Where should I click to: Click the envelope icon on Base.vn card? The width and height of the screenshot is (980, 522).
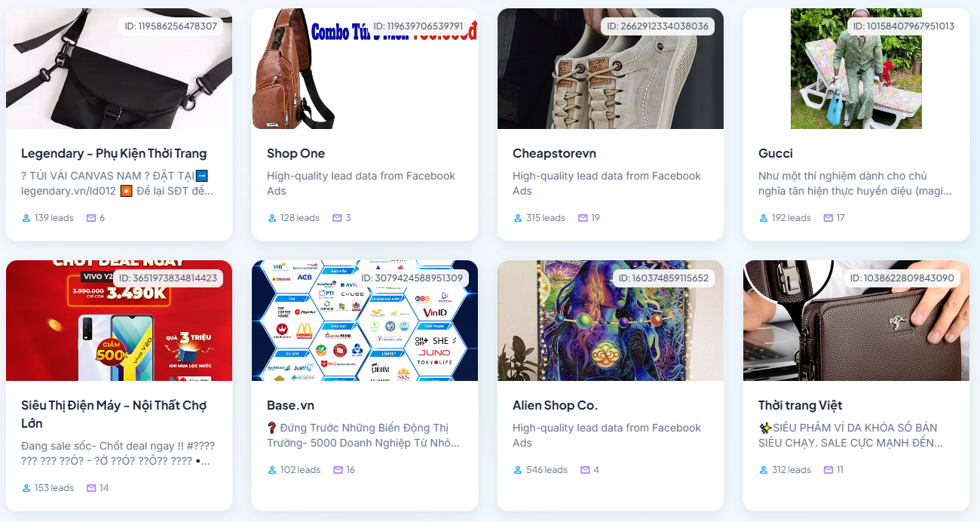point(338,470)
